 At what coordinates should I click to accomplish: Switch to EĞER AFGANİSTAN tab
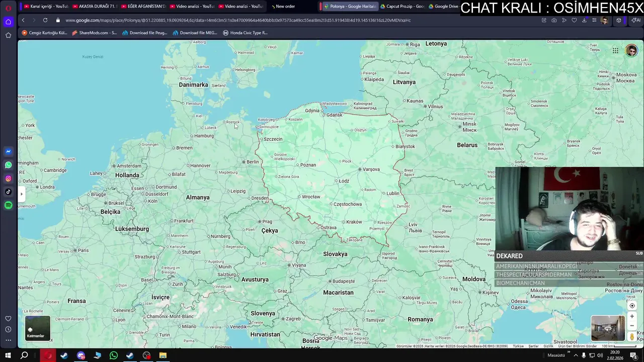click(143, 7)
